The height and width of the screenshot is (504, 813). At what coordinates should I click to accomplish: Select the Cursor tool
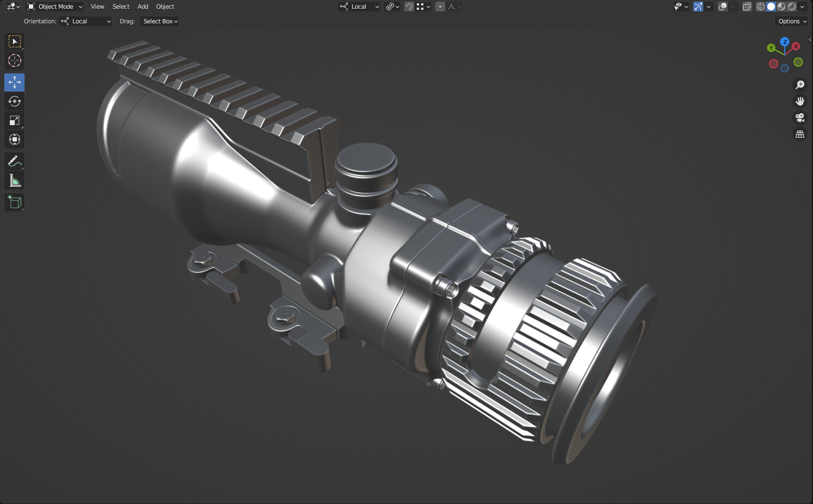pyautogui.click(x=14, y=60)
